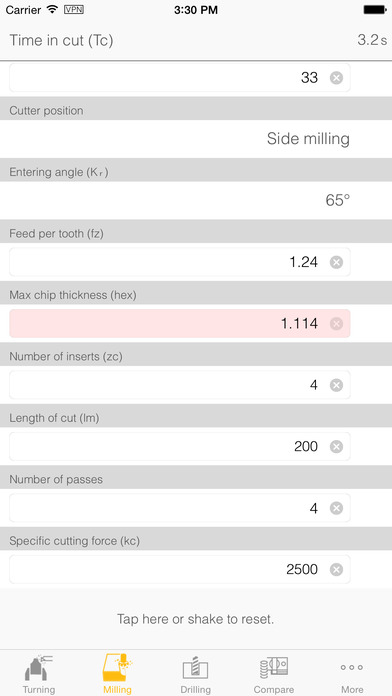
Task: Change the 65° entering angle selection
Action: point(196,200)
